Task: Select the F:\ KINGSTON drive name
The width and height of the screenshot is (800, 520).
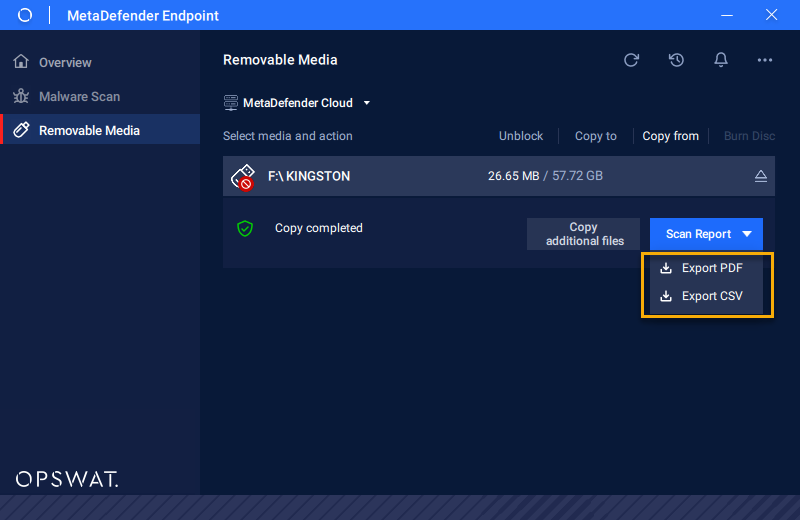Action: pos(309,176)
